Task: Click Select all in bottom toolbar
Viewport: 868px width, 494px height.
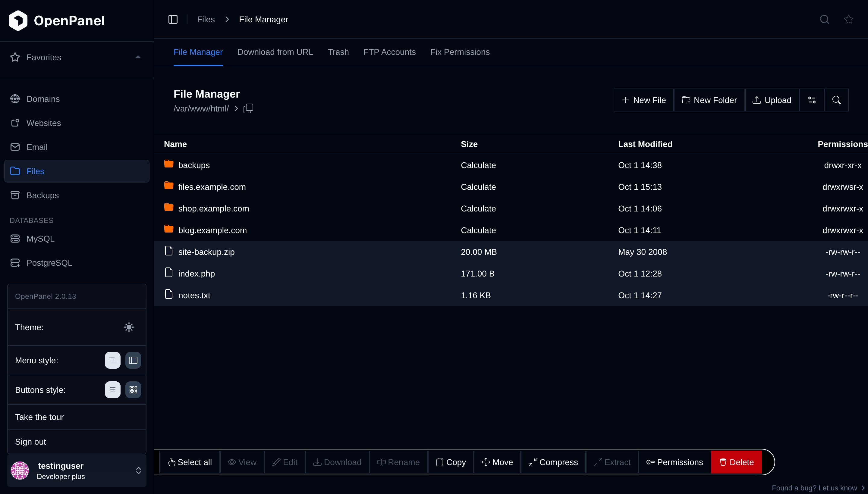Action: coord(189,462)
